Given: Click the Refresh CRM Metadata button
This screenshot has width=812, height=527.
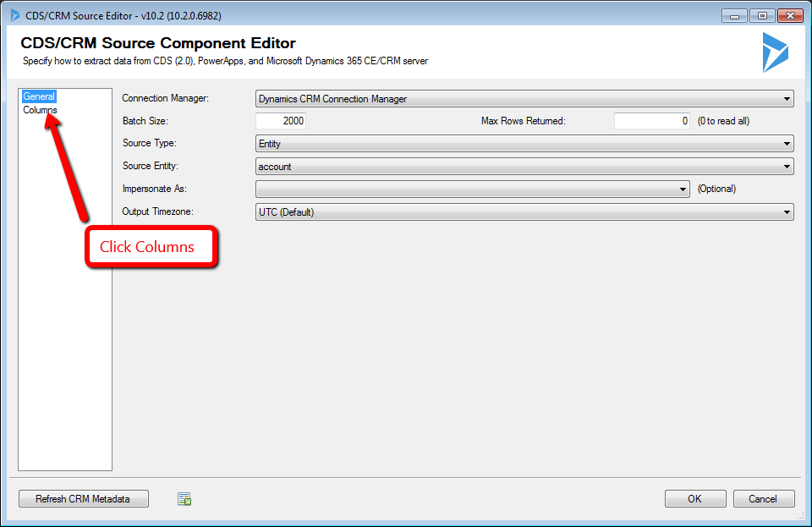Looking at the screenshot, I should pos(84,499).
